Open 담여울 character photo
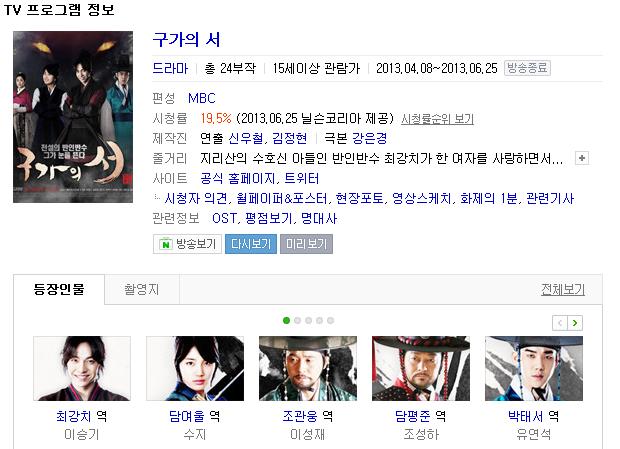Image resolution: width=620 pixels, height=449 pixels. [x=195, y=368]
